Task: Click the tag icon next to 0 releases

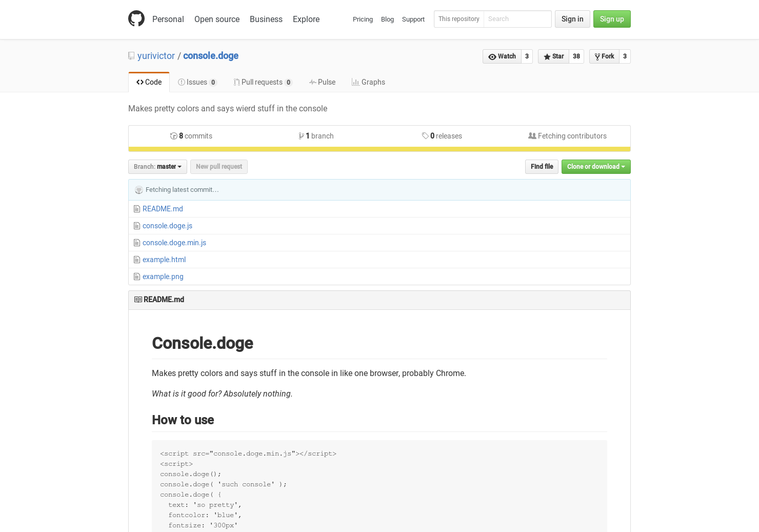Action: pos(426,135)
